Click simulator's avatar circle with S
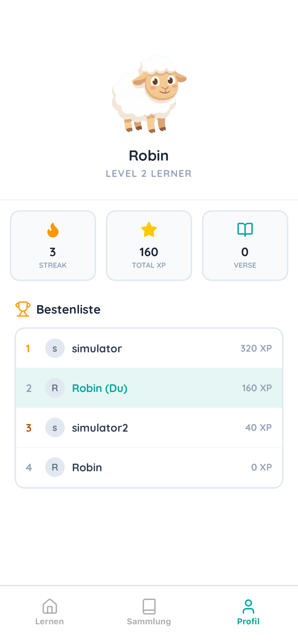Image resolution: width=298 pixels, height=644 pixels. [x=55, y=348]
